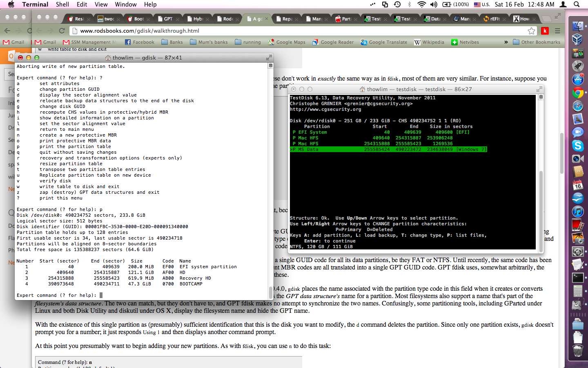Expand the Banks bookmarks folder
The height and width of the screenshot is (368, 588).
click(172, 42)
